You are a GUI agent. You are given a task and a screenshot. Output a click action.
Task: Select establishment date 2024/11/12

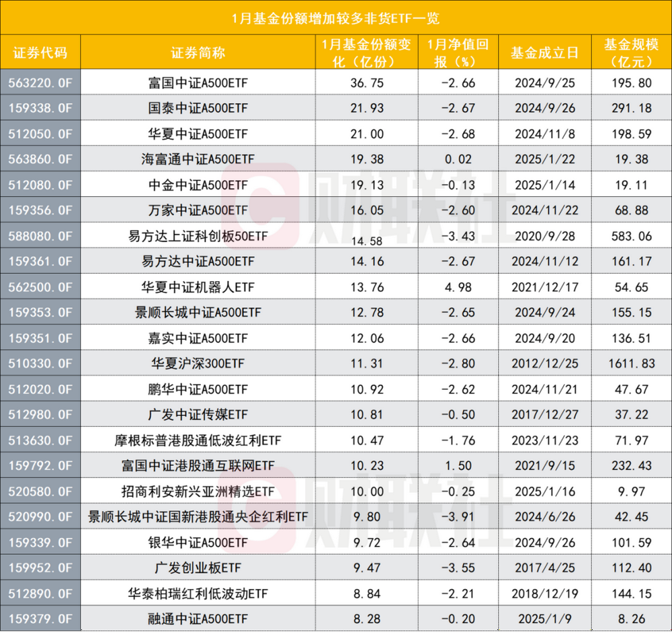point(545,261)
